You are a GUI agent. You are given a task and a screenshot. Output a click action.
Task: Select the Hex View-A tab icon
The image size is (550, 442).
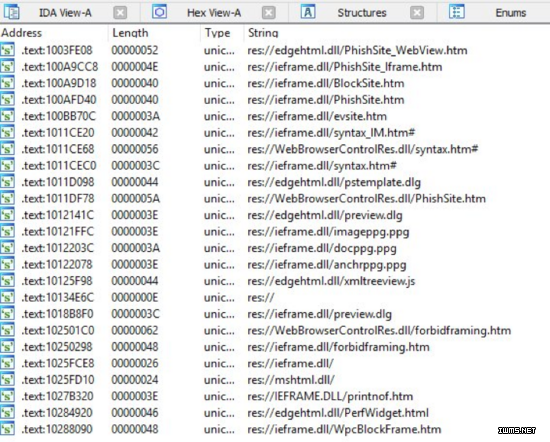tap(159, 12)
